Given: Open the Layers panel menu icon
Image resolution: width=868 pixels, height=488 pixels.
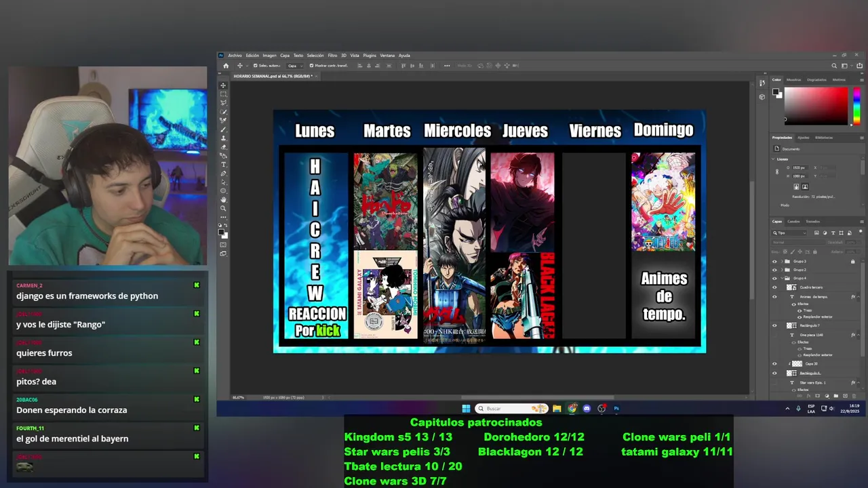Looking at the screenshot, I should [x=862, y=222].
